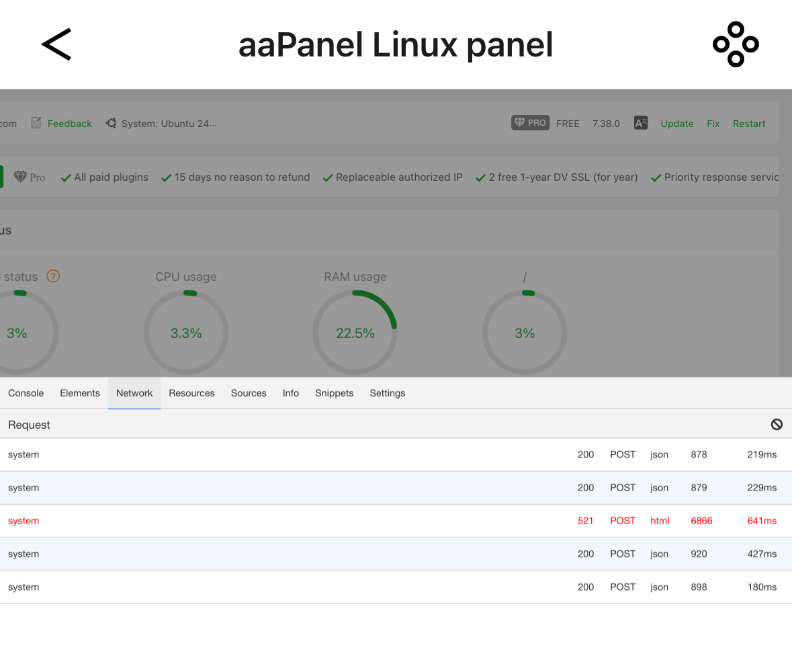This screenshot has width=792, height=672.
Task: Click the Update link
Action: point(676,124)
